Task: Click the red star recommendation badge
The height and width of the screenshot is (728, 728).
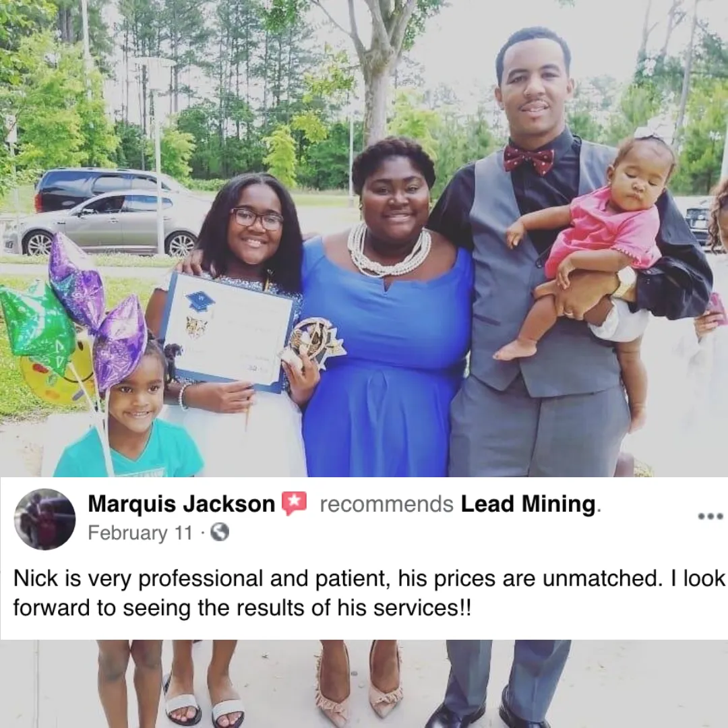Action: click(x=295, y=504)
